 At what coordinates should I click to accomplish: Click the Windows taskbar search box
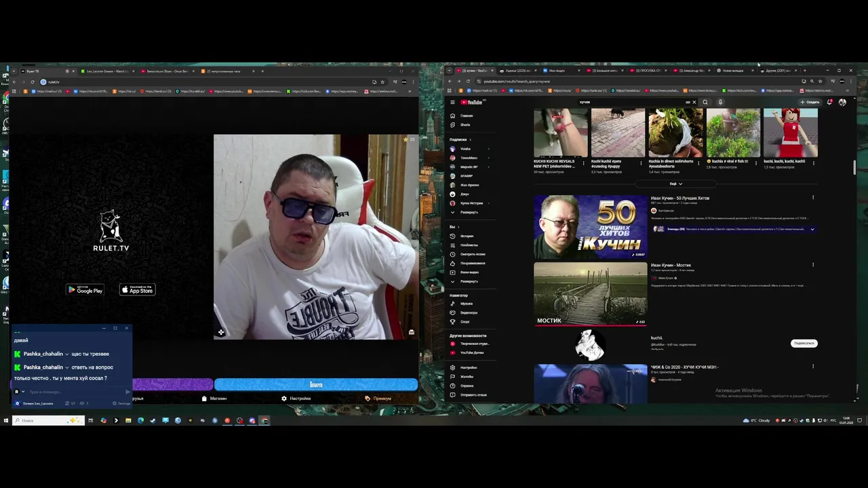tap(47, 420)
